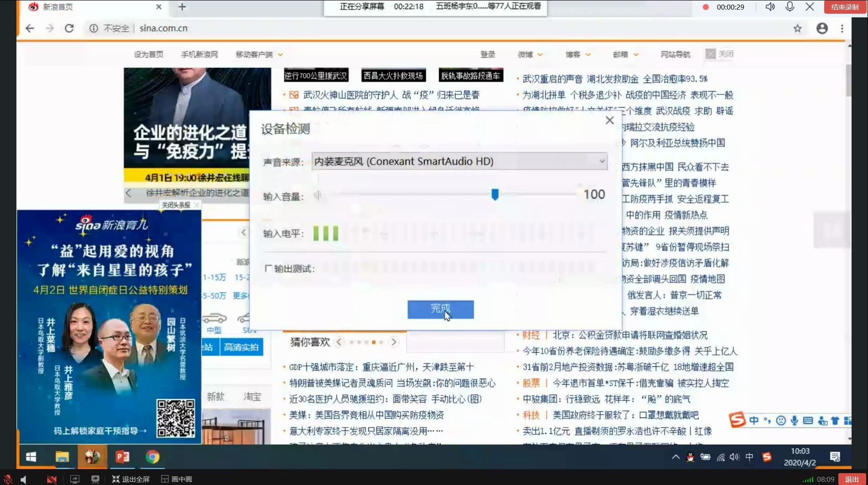Open the taskbar app with the round avatar icon
This screenshot has height=485, width=868.
click(x=92, y=457)
